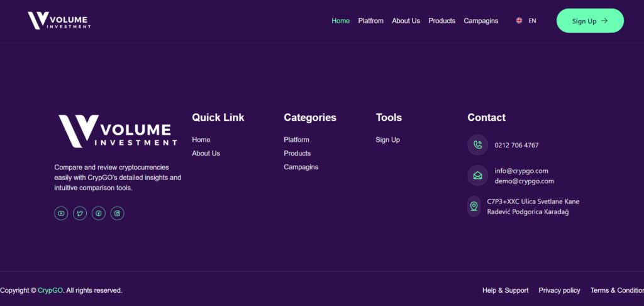
Task: Open Platfrom in the top navigation
Action: (x=370, y=21)
